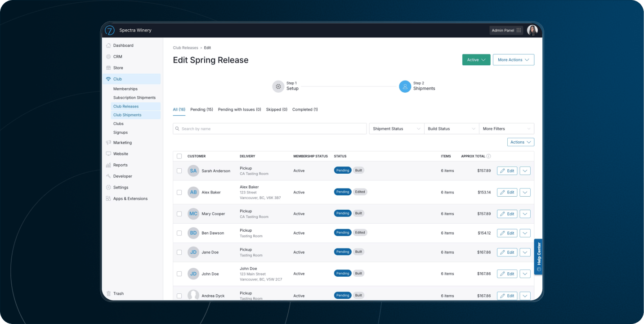Click the Step 1 Setup gear icon
This screenshot has width=644, height=324.
pyautogui.click(x=278, y=86)
